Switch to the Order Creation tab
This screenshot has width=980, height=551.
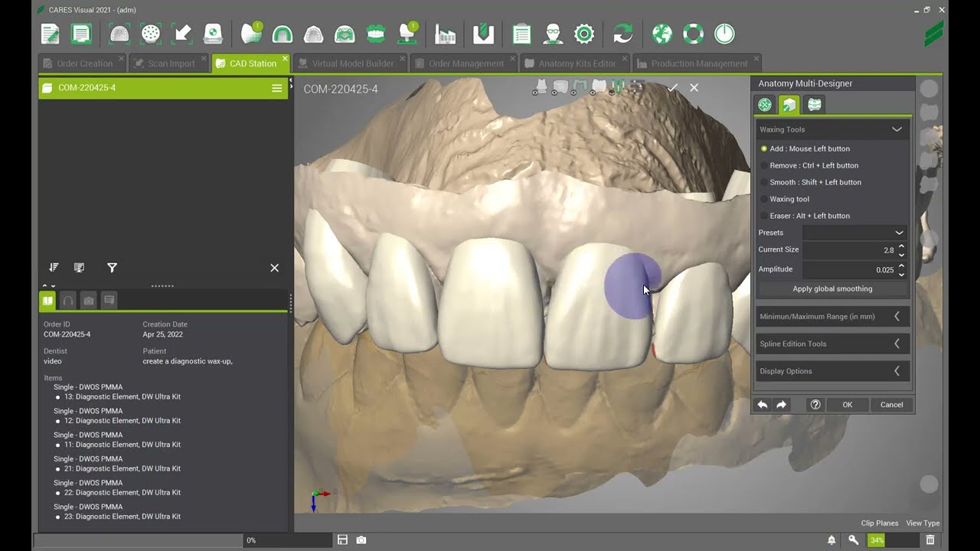click(83, 64)
